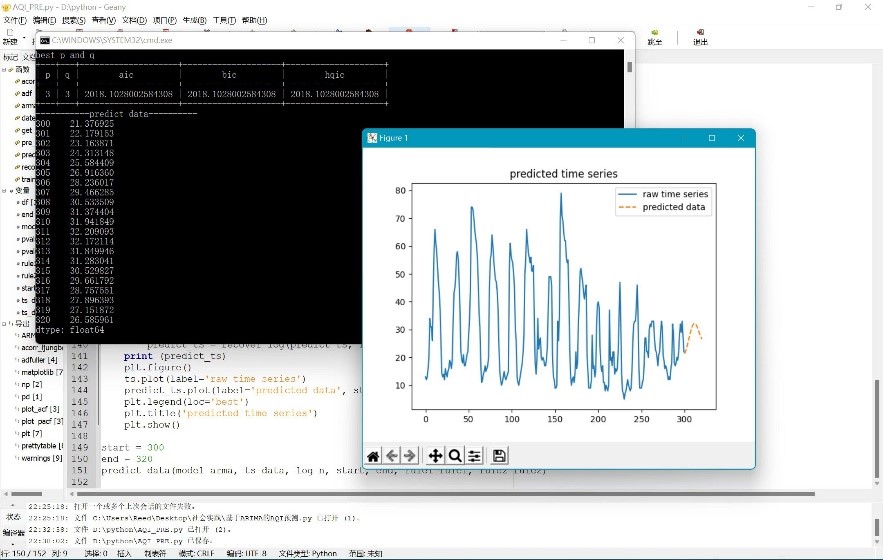Select plt [7] in the imports list

pyautogui.click(x=32, y=433)
